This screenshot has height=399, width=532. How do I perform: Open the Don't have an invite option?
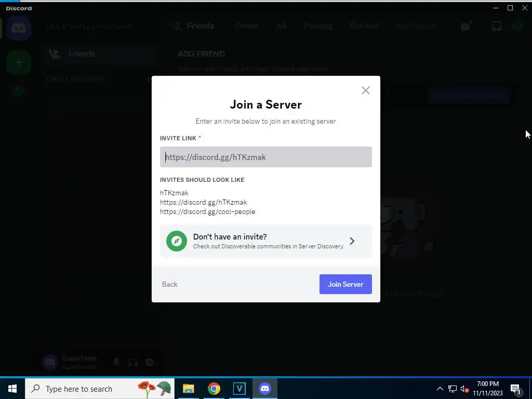coord(265,241)
